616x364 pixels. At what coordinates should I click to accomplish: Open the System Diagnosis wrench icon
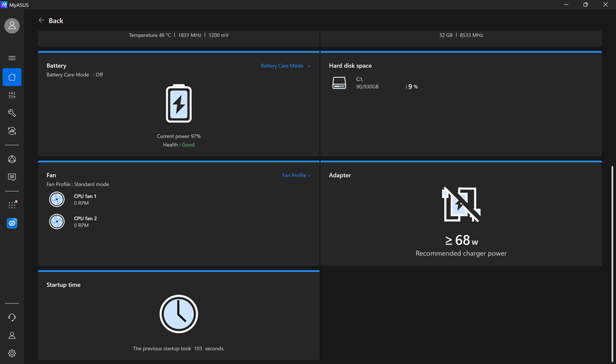click(x=12, y=113)
